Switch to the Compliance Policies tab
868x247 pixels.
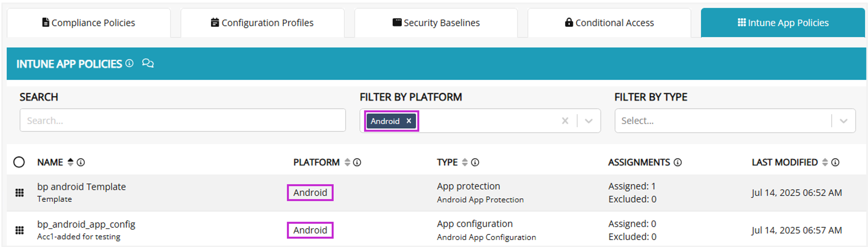click(89, 23)
